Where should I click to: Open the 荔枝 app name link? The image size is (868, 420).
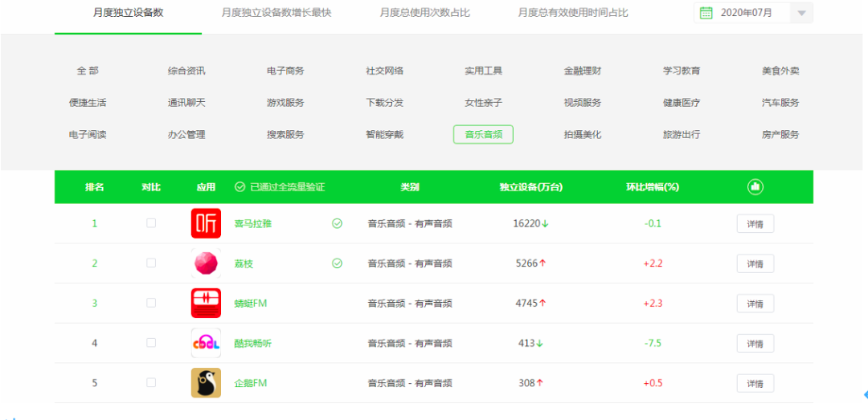(x=244, y=264)
